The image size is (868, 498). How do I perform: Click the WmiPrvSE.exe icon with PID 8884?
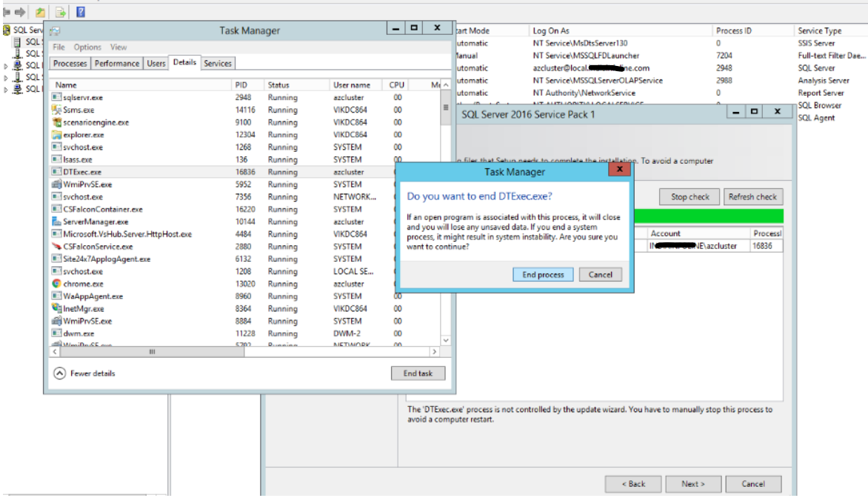coord(56,322)
